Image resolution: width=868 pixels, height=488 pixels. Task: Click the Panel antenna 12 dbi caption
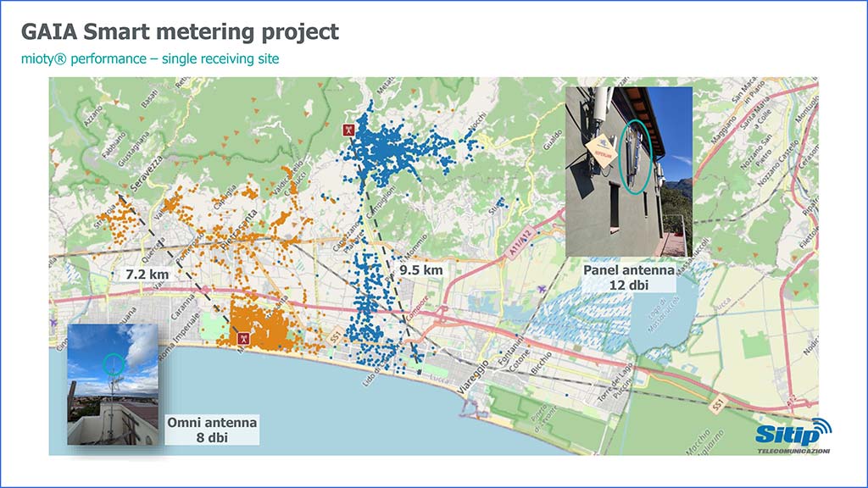point(628,278)
